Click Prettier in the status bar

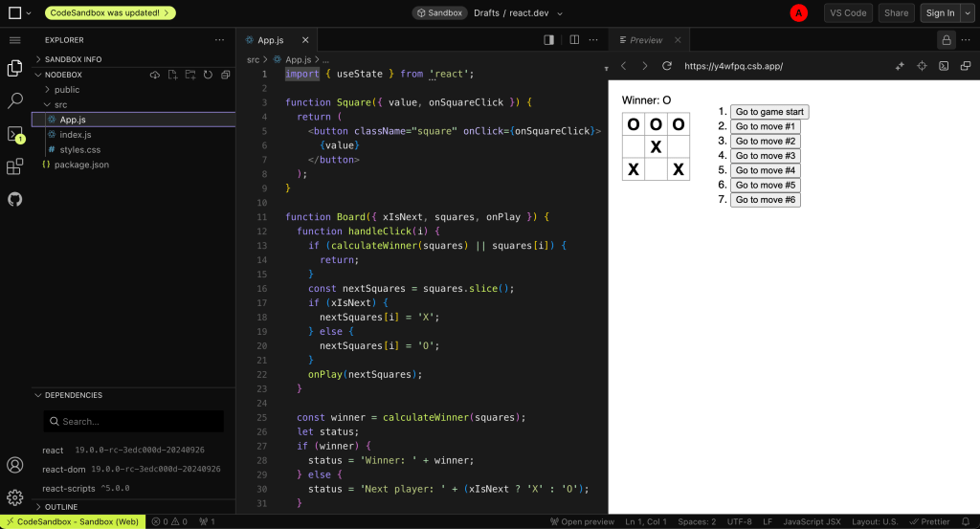[x=929, y=521]
